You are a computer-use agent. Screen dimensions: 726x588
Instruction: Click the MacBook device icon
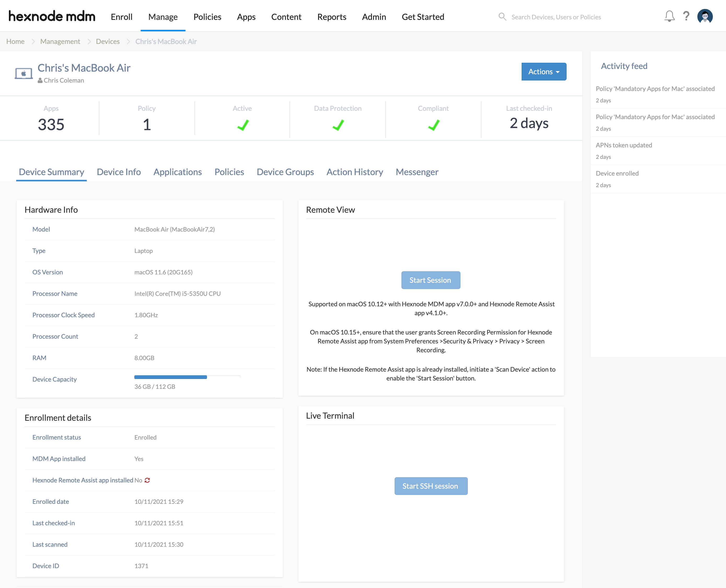click(23, 73)
